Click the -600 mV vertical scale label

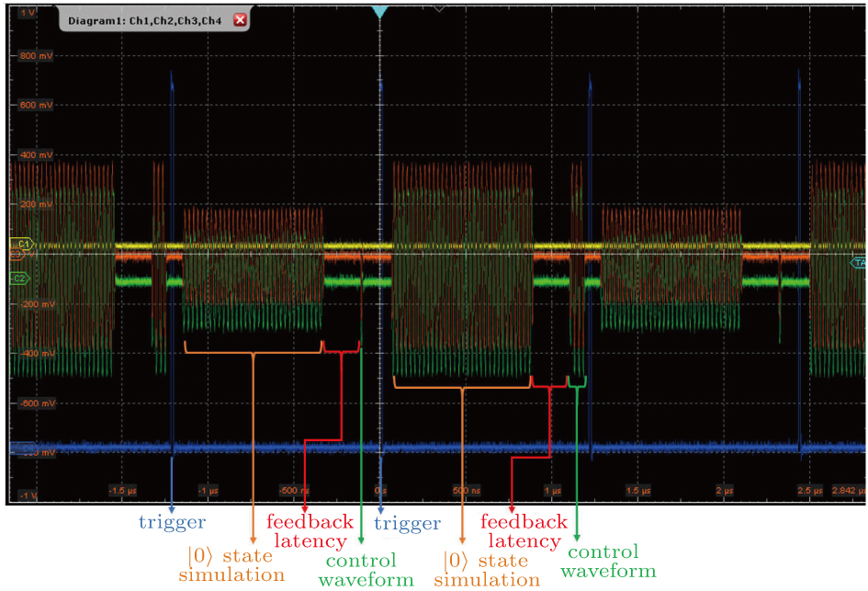coord(37,403)
